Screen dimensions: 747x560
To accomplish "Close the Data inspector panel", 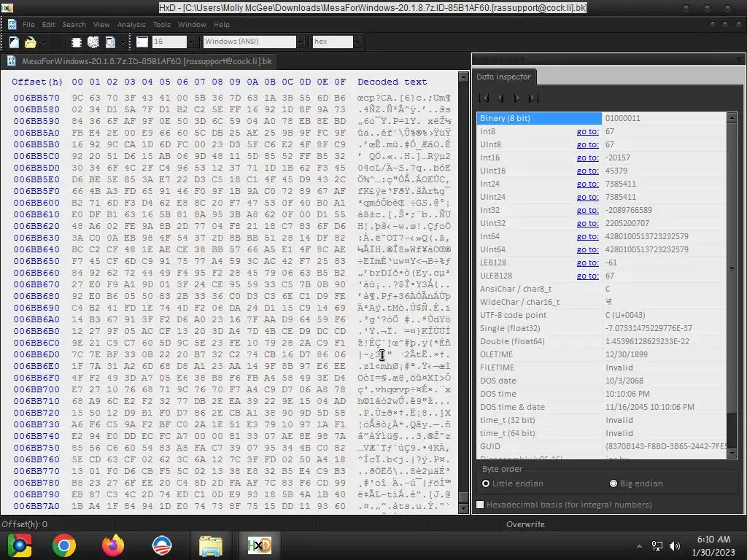I will (738, 59).
